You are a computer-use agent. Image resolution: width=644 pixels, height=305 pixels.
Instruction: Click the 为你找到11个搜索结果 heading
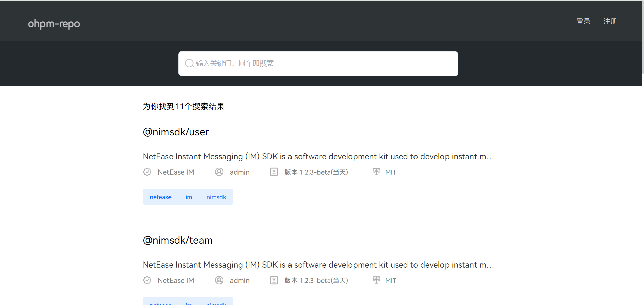click(184, 106)
